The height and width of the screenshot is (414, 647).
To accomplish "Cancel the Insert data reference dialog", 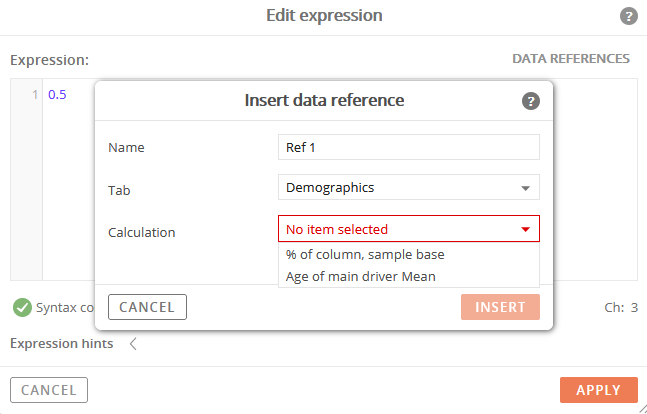I will 147,307.
